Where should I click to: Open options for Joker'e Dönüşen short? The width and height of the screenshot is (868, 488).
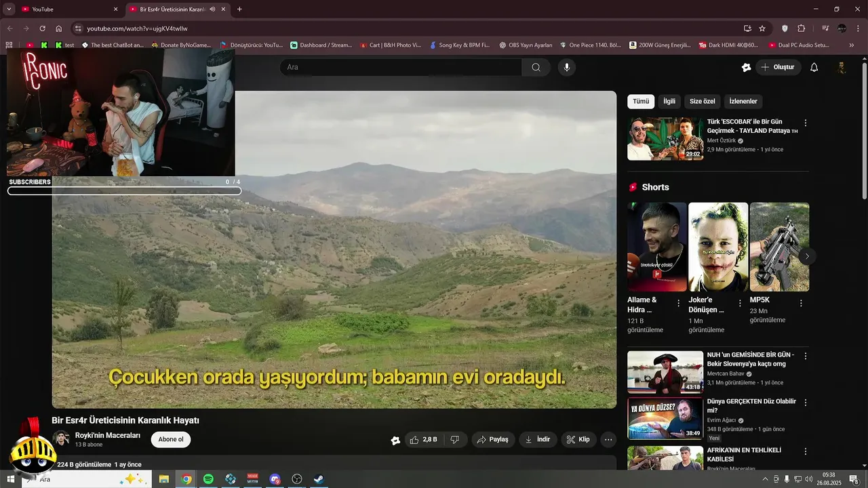click(x=740, y=304)
